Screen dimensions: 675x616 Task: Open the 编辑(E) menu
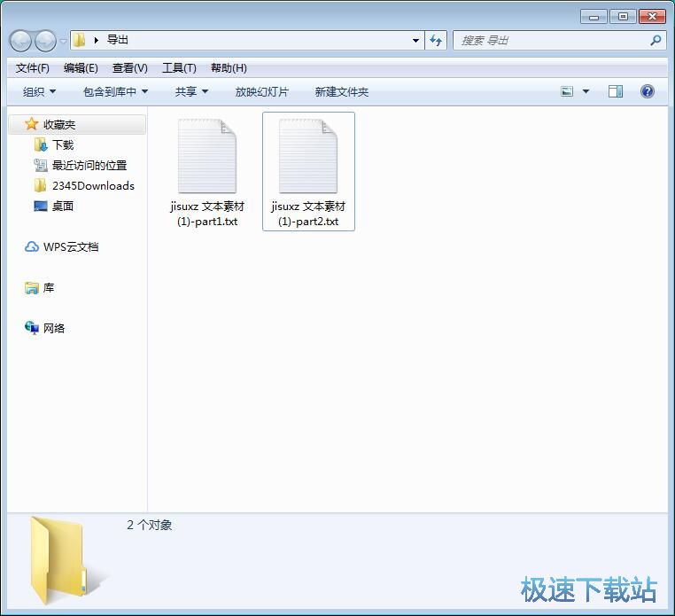pyautogui.click(x=81, y=68)
